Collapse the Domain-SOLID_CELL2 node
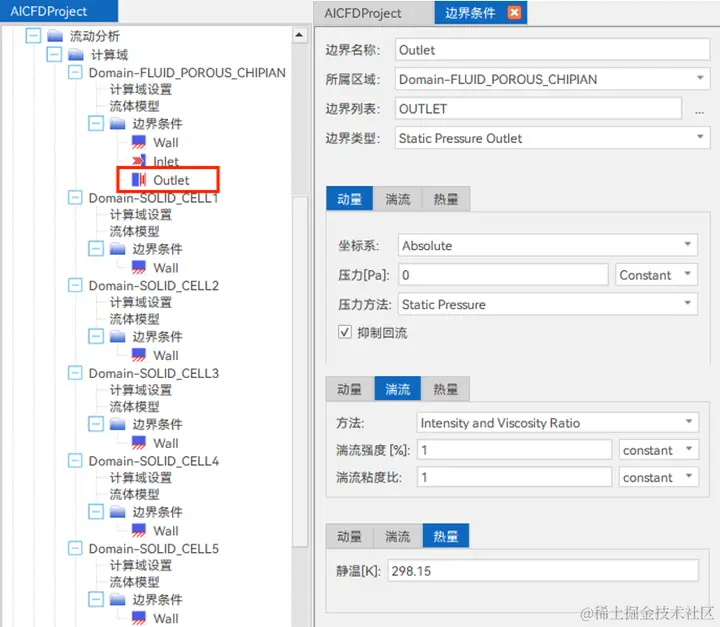This screenshot has height=627, width=720. tap(75, 285)
